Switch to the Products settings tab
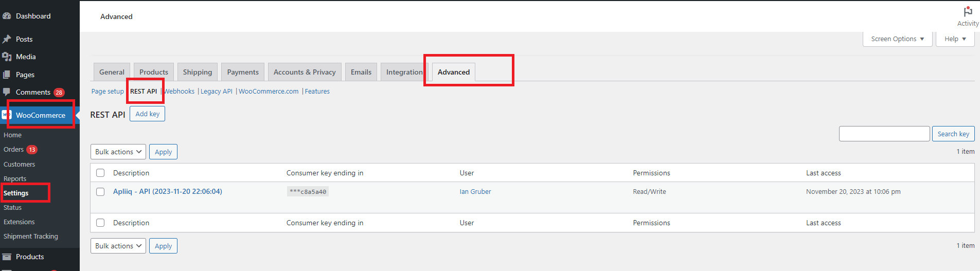 point(154,72)
